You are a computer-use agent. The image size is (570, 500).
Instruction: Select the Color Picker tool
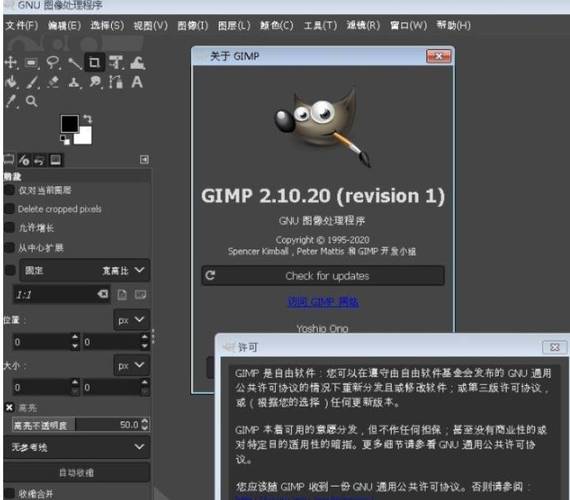coord(11,101)
